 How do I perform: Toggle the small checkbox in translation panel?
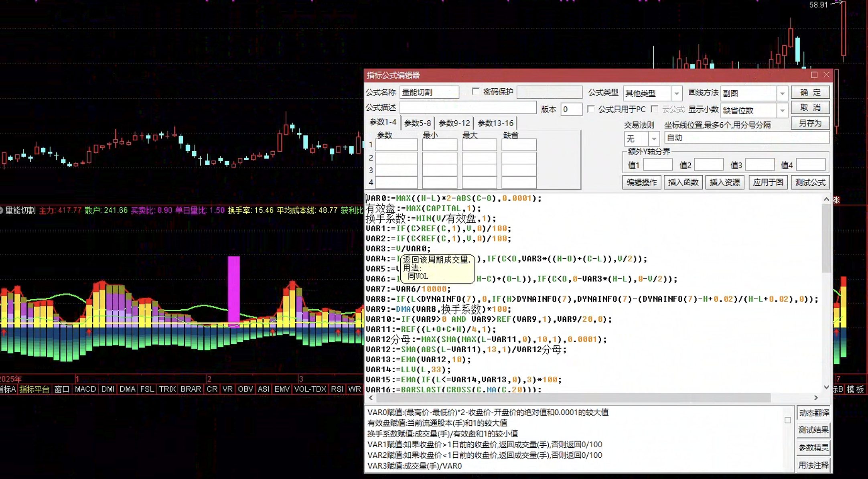[x=788, y=420]
